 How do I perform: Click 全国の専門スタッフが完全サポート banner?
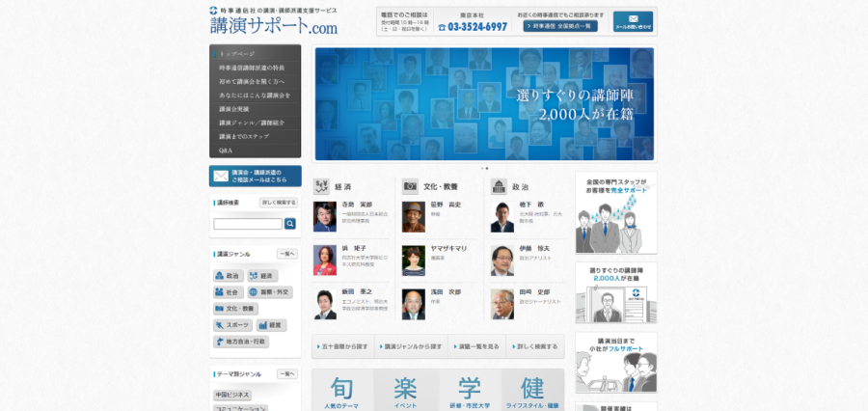click(x=616, y=212)
